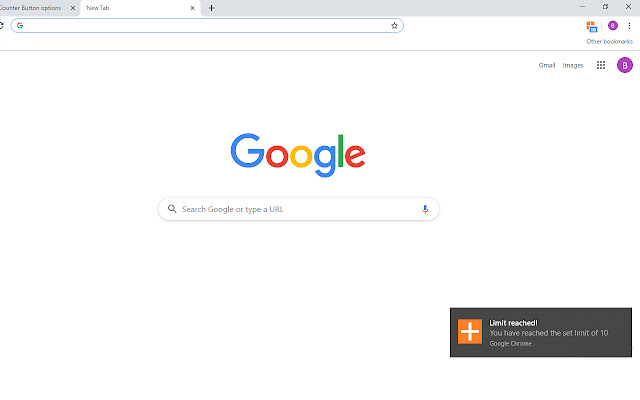
Task: Open Chrome's three-dot menu
Action: 629,26
